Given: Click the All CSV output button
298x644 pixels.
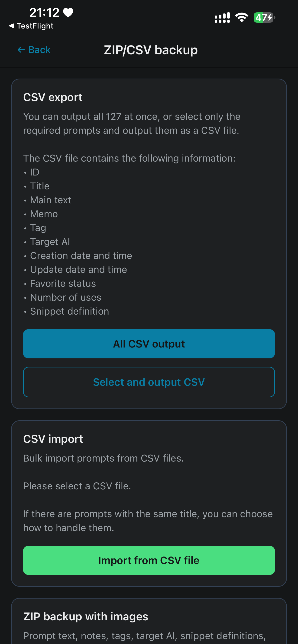Looking at the screenshot, I should click(149, 344).
